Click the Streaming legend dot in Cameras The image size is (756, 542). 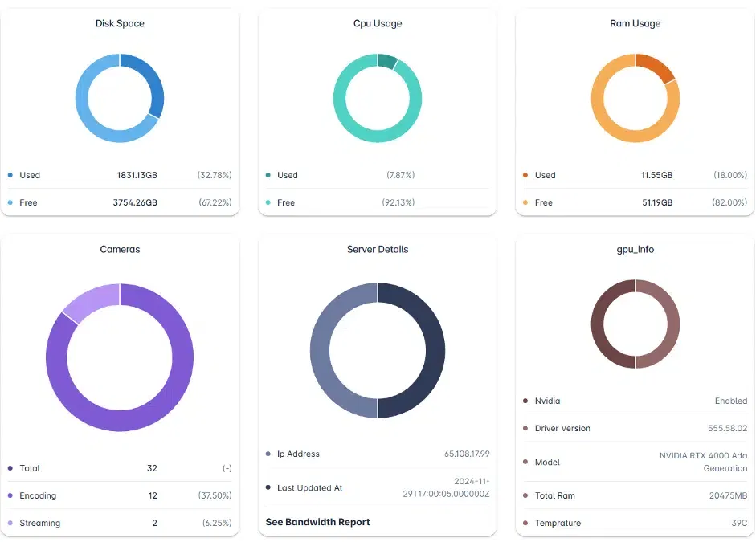(10, 523)
